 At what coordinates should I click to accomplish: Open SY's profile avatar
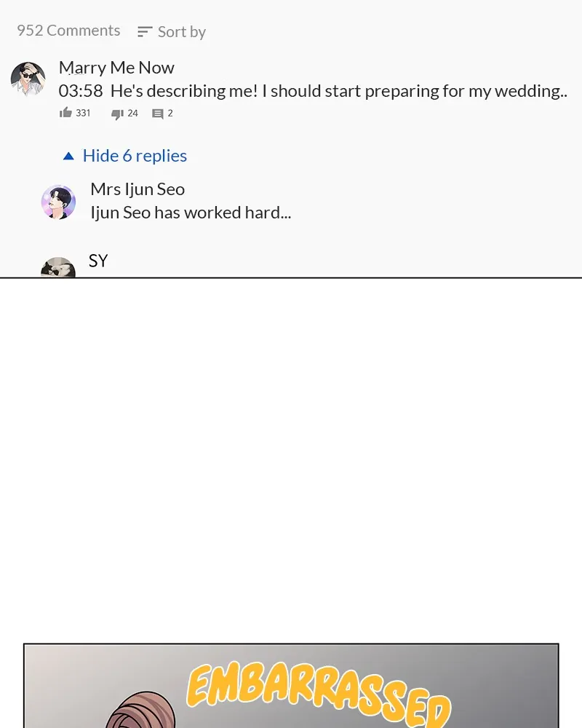(x=58, y=267)
